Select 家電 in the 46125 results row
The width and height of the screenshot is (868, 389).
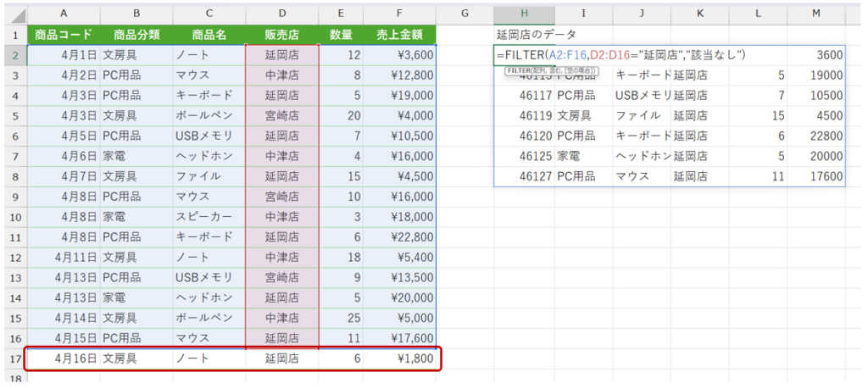click(x=583, y=156)
